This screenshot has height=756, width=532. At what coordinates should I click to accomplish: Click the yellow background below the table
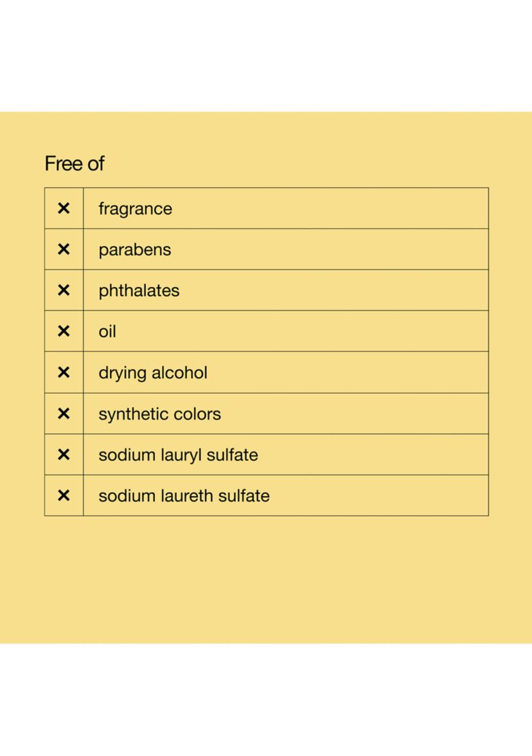pyautogui.click(x=266, y=579)
